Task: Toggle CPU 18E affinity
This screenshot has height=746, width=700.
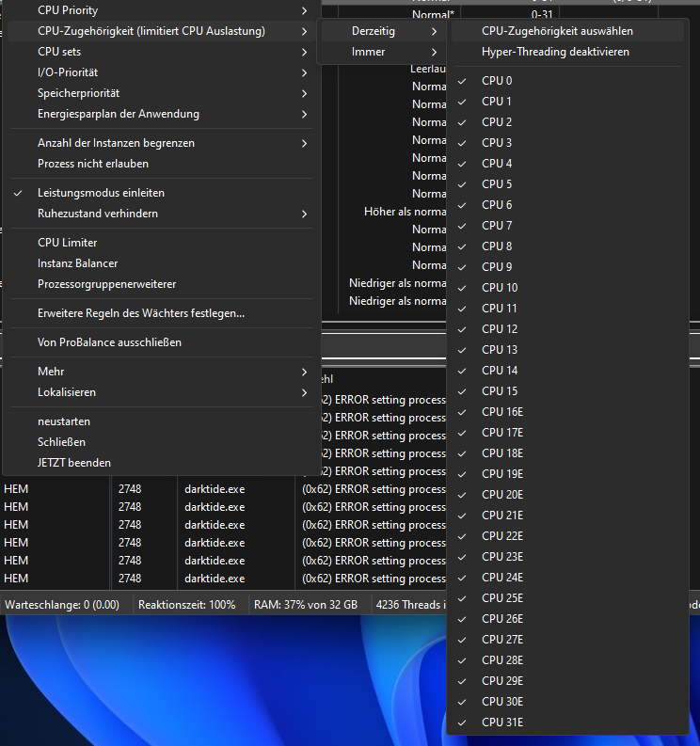Action: 567,453
